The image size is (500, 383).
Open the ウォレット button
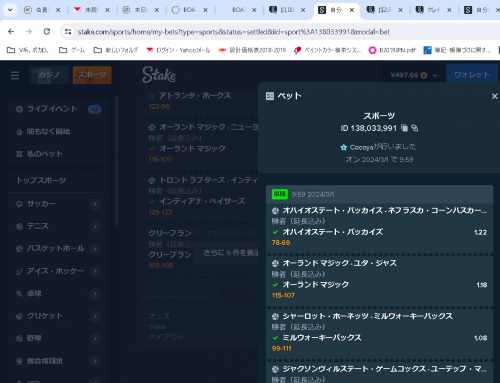(x=472, y=75)
